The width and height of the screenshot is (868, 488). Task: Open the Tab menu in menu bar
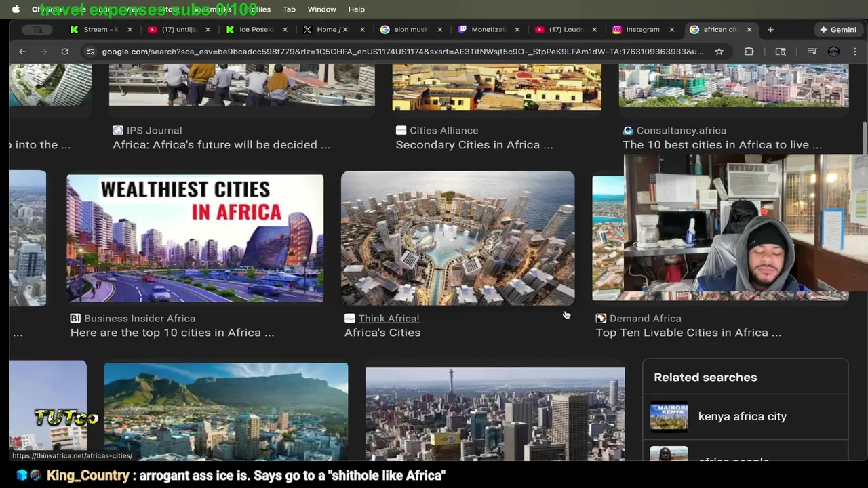pyautogui.click(x=289, y=9)
